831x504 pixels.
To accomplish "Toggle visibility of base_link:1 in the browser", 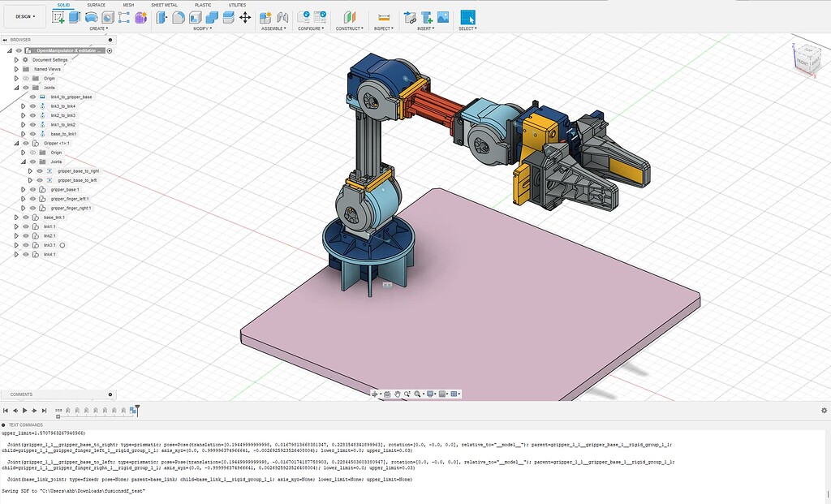I will [x=25, y=217].
